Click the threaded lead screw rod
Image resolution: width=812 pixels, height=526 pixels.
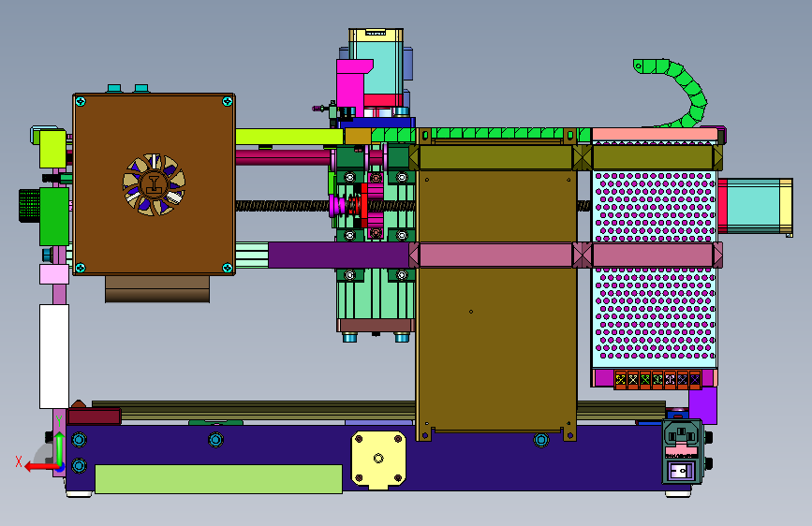pyautogui.click(x=282, y=206)
